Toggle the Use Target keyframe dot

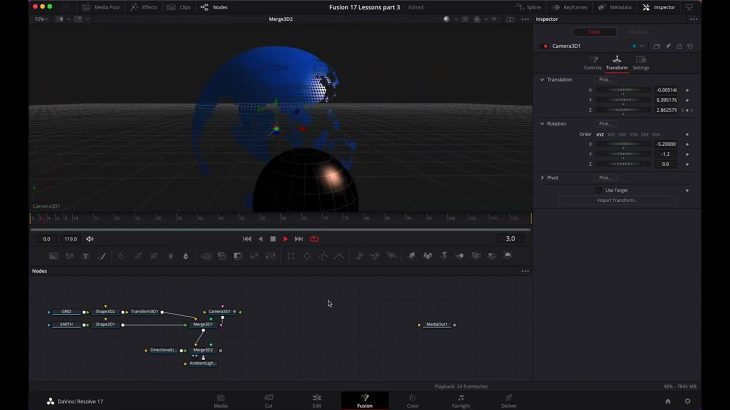687,190
